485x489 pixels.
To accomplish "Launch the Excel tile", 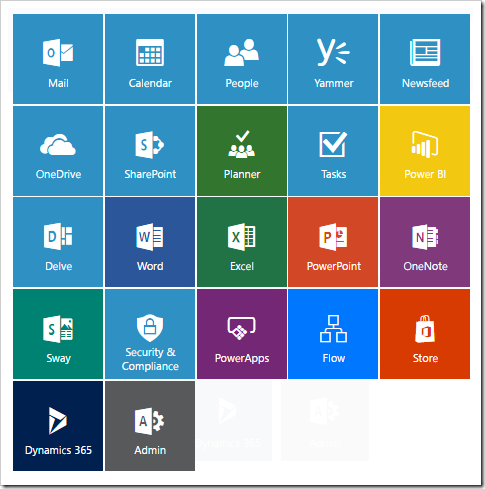I will point(242,242).
